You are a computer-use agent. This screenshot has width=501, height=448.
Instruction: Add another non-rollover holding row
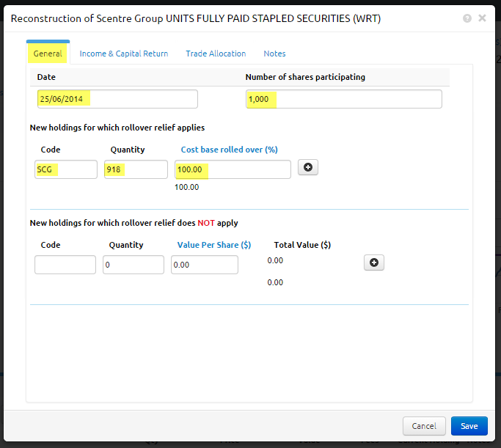point(374,262)
